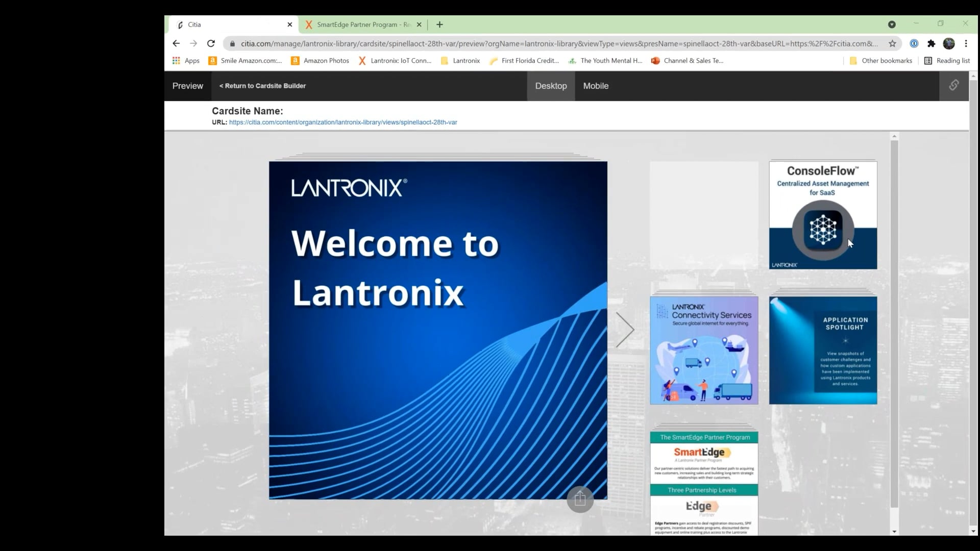
Task: Click the page scrollbar down arrow
Action: pos(973,531)
